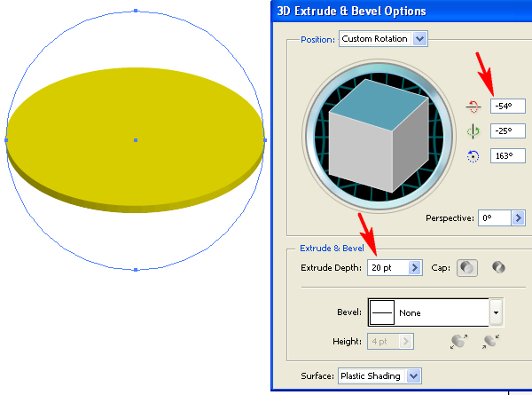
Task: Select the Bevel Extent Out icon
Action: [x=459, y=342]
